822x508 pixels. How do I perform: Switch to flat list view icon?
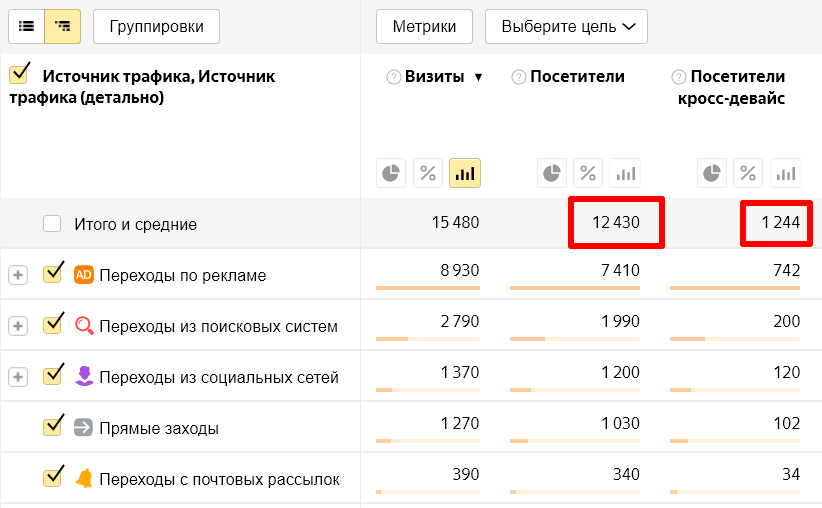(26, 27)
